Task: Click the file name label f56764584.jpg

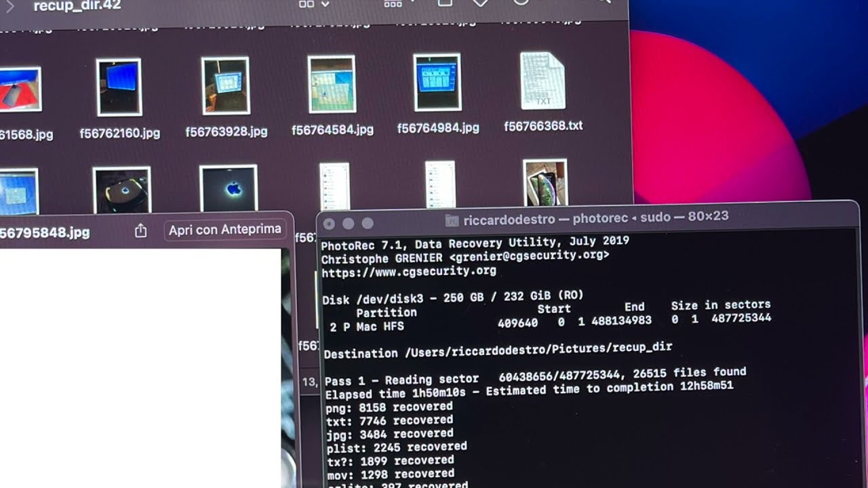Action: tap(332, 129)
